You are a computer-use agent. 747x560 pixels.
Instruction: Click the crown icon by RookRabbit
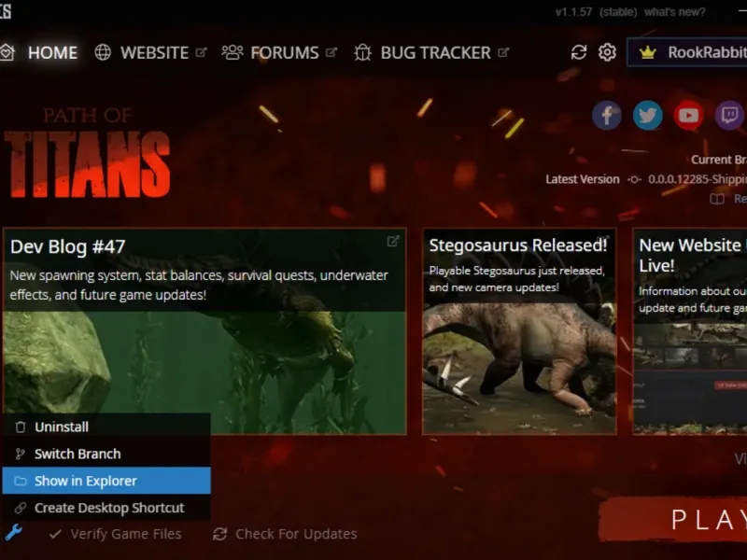647,52
